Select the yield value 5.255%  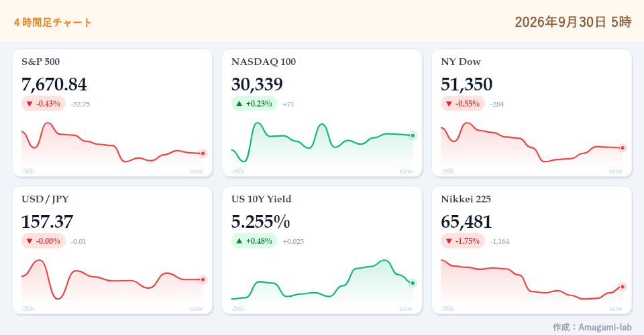pyautogui.click(x=261, y=222)
